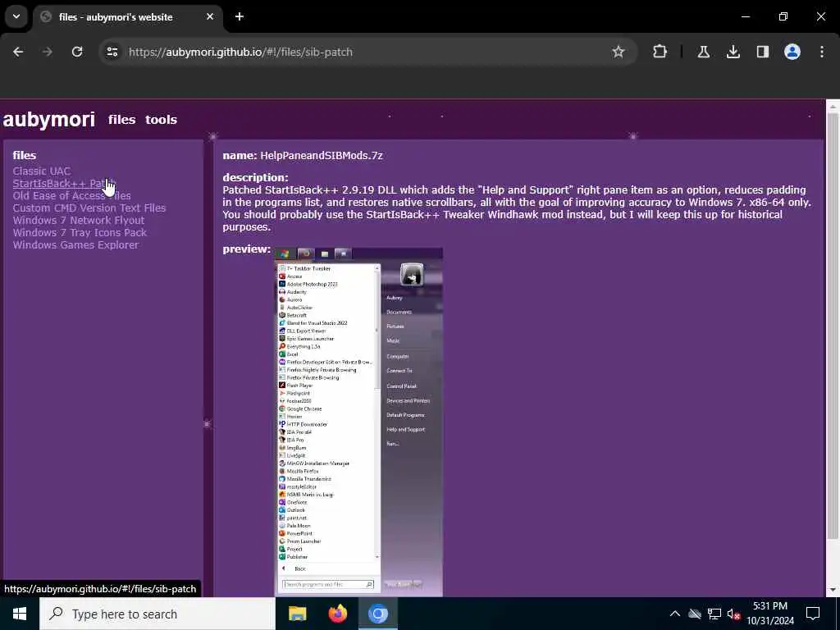Open Windows 7 Network Flyout link
The image size is (840, 630).
click(x=79, y=220)
